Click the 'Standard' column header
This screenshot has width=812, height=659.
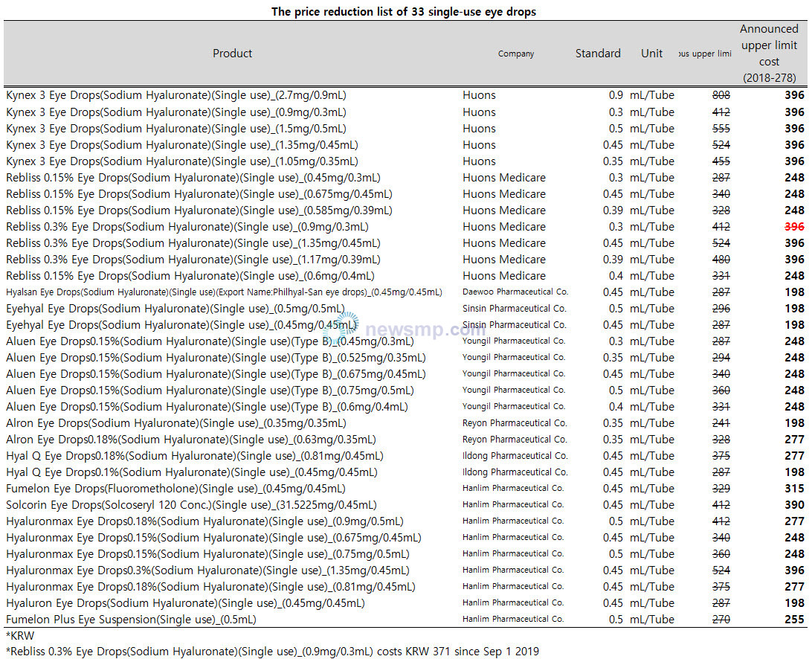click(x=598, y=54)
